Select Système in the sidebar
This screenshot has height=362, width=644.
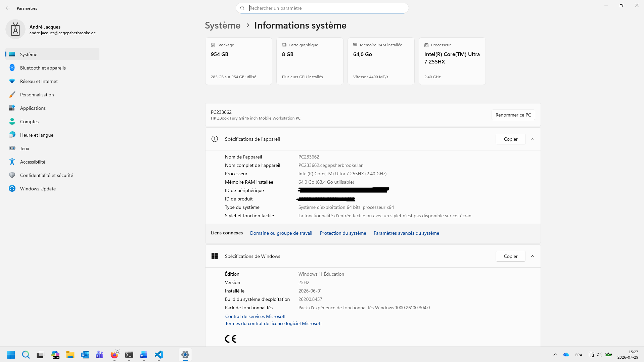(x=52, y=54)
